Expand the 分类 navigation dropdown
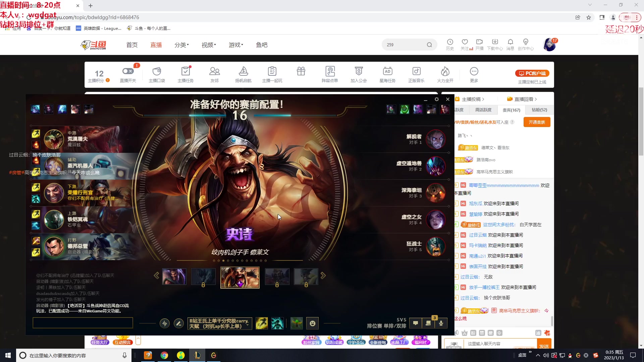The height and width of the screenshot is (362, 644). (181, 45)
